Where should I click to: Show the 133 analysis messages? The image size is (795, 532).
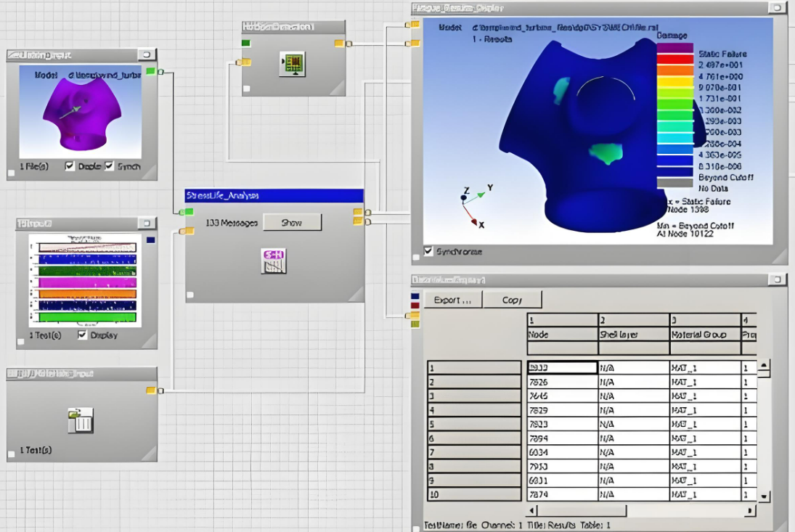292,222
